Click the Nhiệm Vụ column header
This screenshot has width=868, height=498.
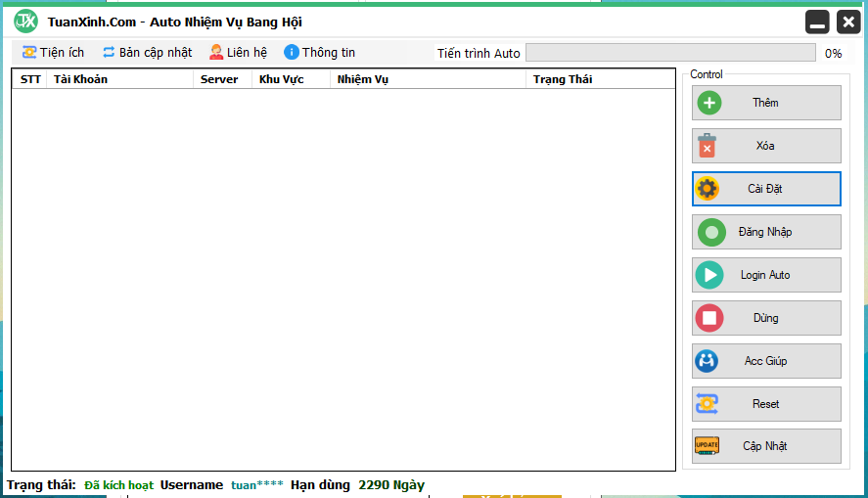click(x=362, y=79)
